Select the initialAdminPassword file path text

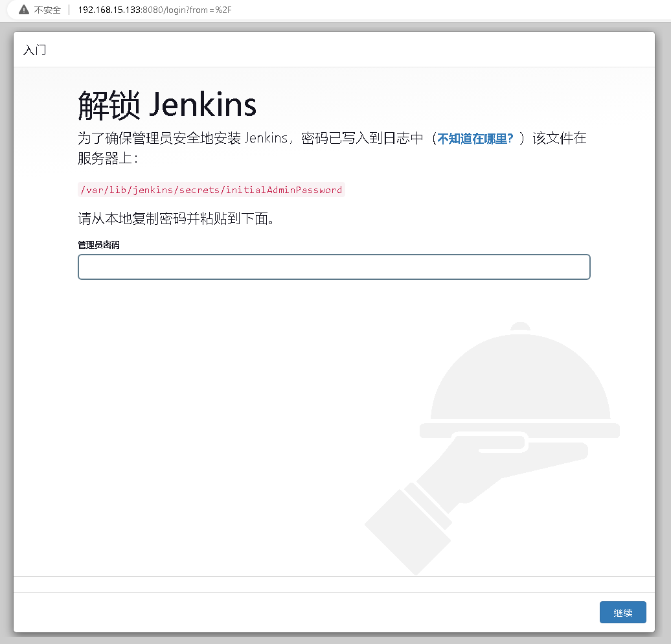point(211,190)
